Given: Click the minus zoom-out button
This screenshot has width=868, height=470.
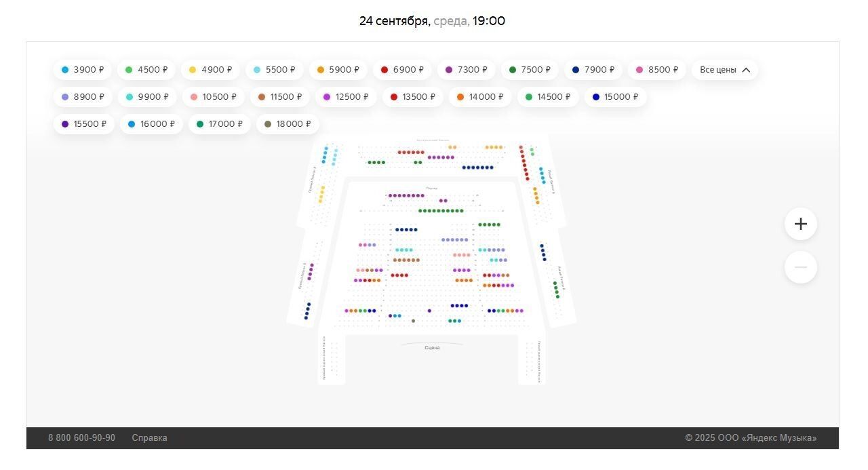Looking at the screenshot, I should pos(800,267).
